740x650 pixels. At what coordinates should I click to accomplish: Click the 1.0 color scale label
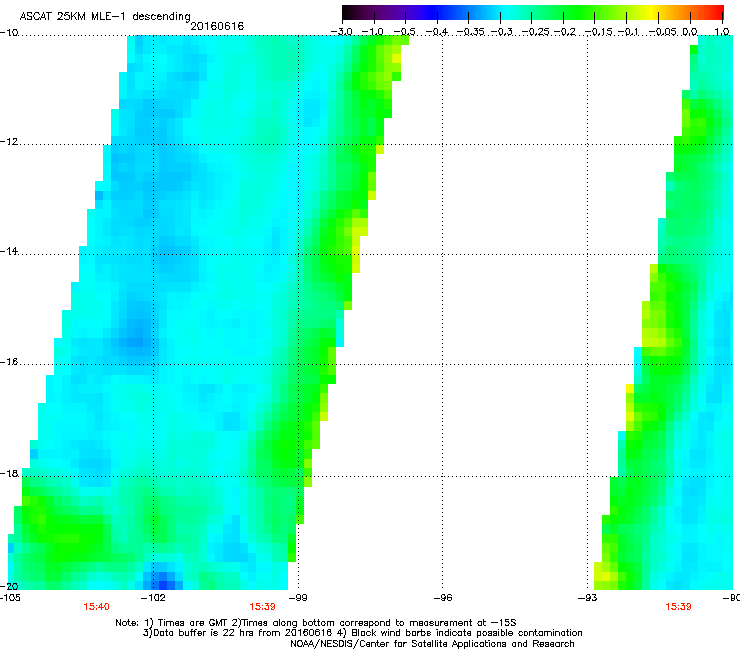722,32
